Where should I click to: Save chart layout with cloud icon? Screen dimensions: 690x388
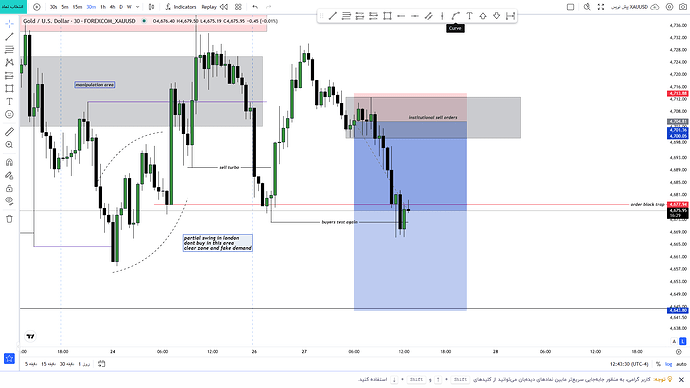[x=655, y=7]
